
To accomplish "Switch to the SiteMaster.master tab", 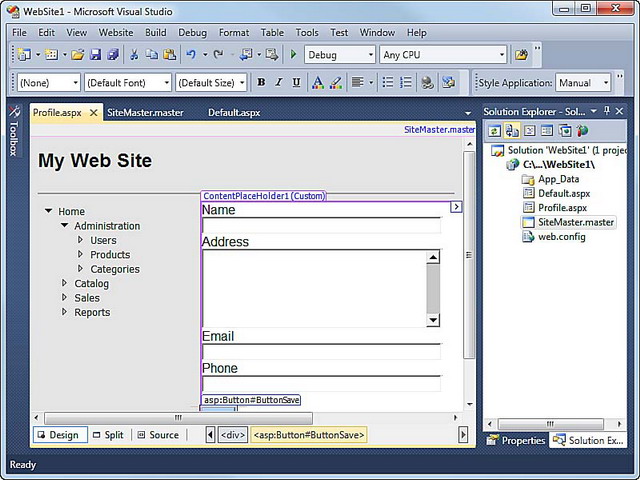I will point(145,113).
